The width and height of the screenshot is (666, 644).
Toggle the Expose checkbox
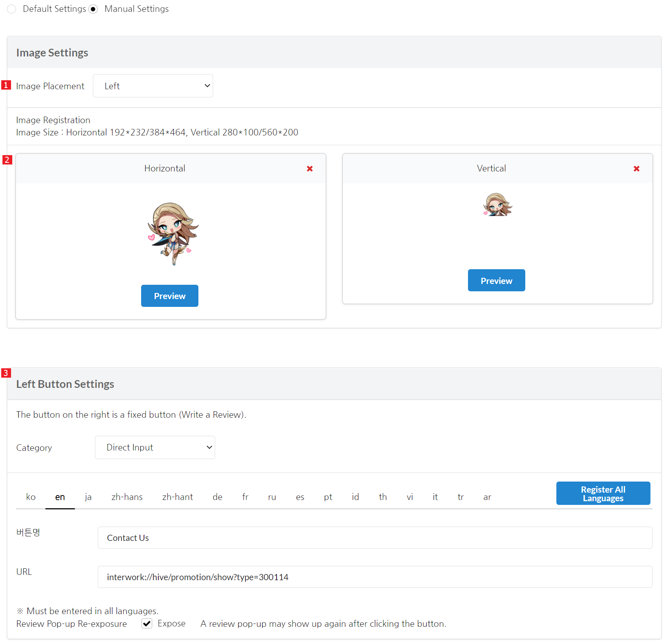pos(147,623)
